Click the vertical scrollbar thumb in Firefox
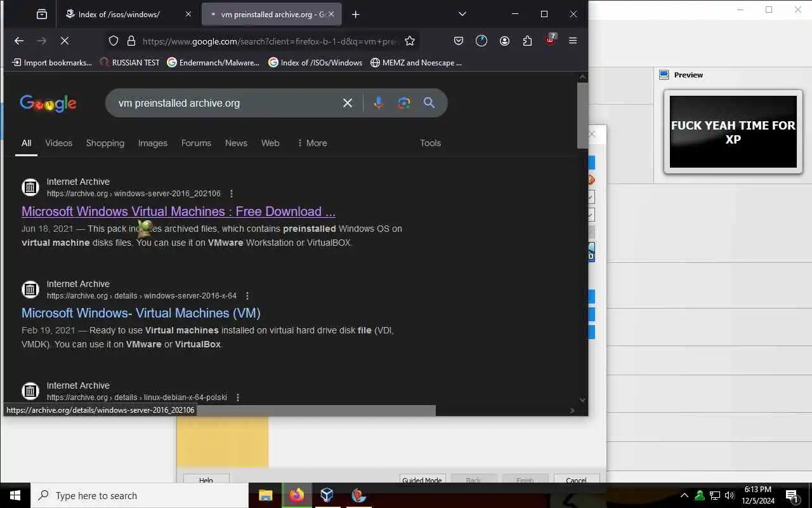812x508 pixels. pyautogui.click(x=582, y=116)
